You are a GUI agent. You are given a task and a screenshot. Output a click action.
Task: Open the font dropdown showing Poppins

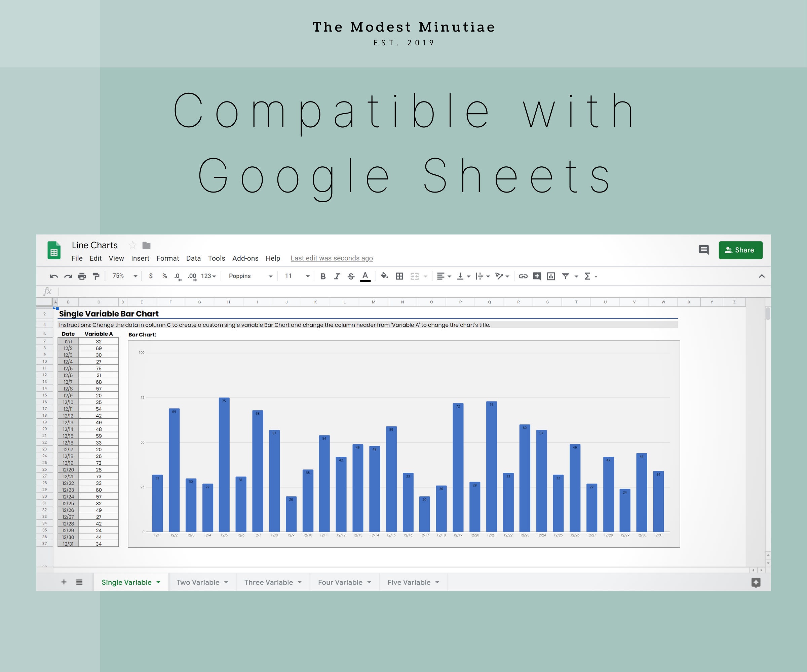pos(249,276)
